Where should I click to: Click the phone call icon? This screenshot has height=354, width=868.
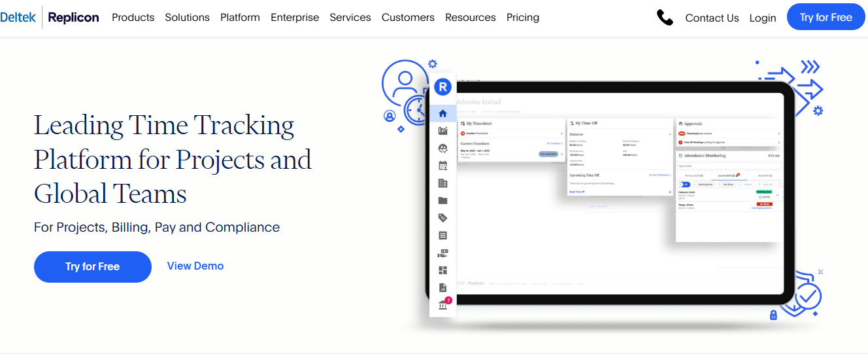[665, 18]
